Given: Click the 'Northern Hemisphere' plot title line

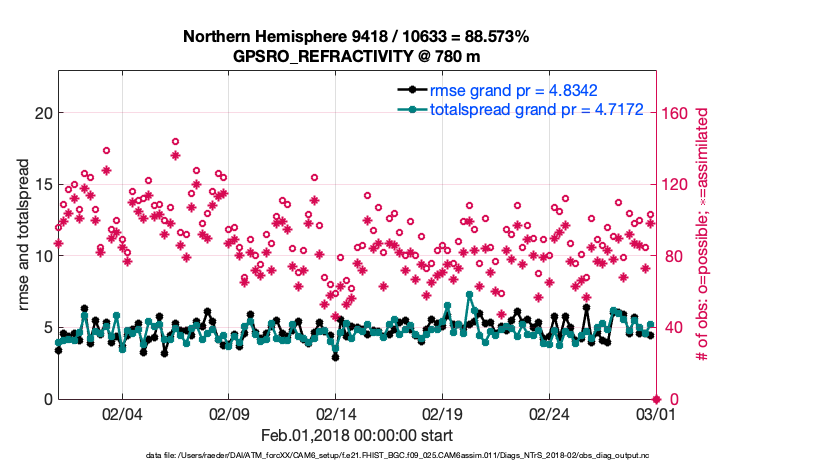Looking at the screenshot, I should [x=356, y=37].
